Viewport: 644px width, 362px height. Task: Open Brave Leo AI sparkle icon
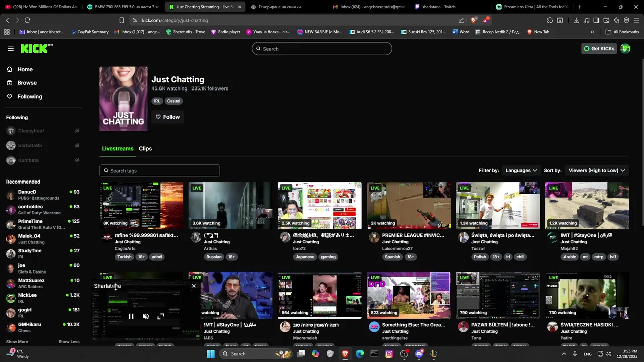coord(616,20)
